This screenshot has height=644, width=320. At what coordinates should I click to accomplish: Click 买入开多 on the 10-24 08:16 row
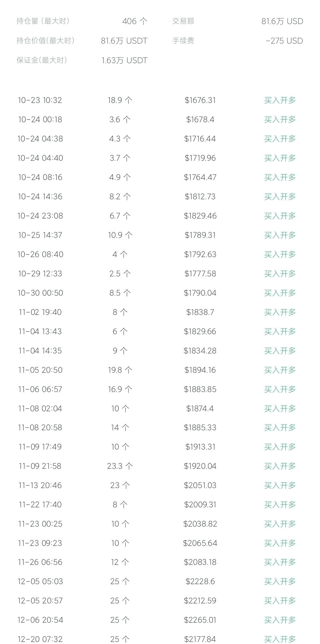tap(280, 177)
